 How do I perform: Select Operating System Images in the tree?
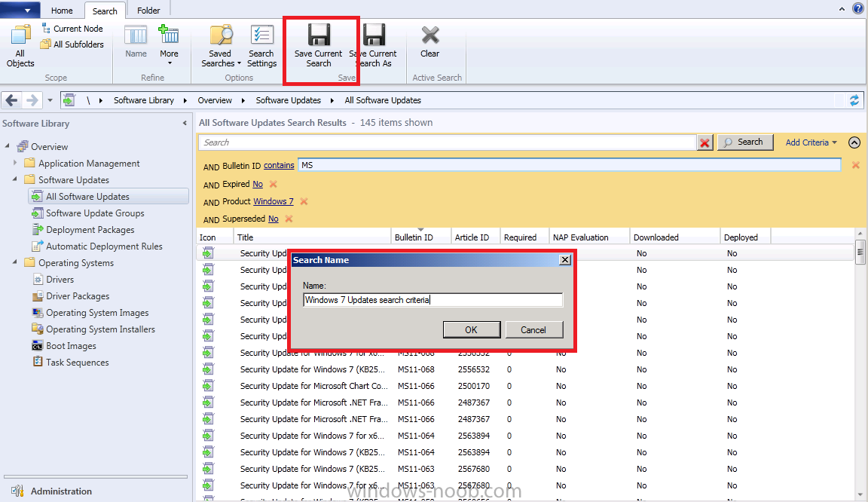pos(90,313)
